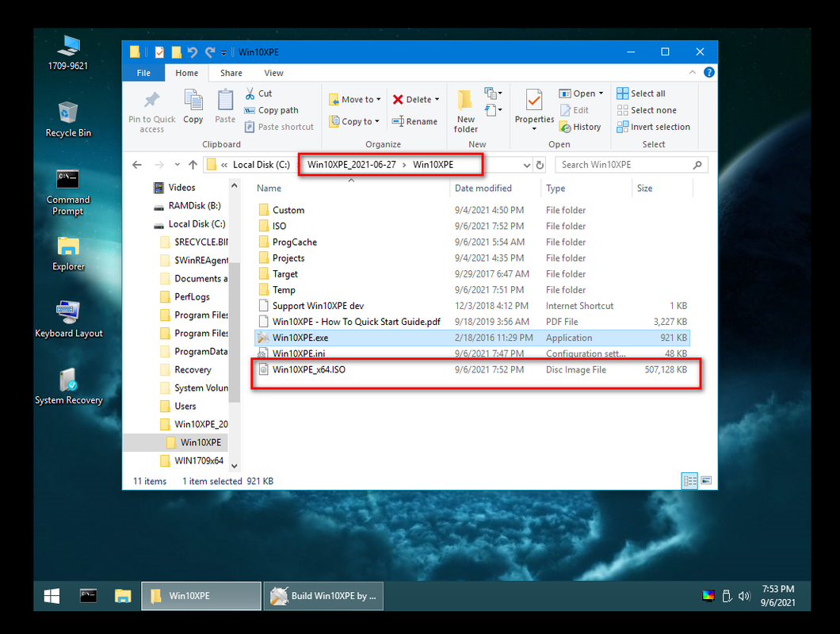Open Explorer help question mark
Image resolution: width=840 pixels, height=634 pixels.
click(x=708, y=72)
